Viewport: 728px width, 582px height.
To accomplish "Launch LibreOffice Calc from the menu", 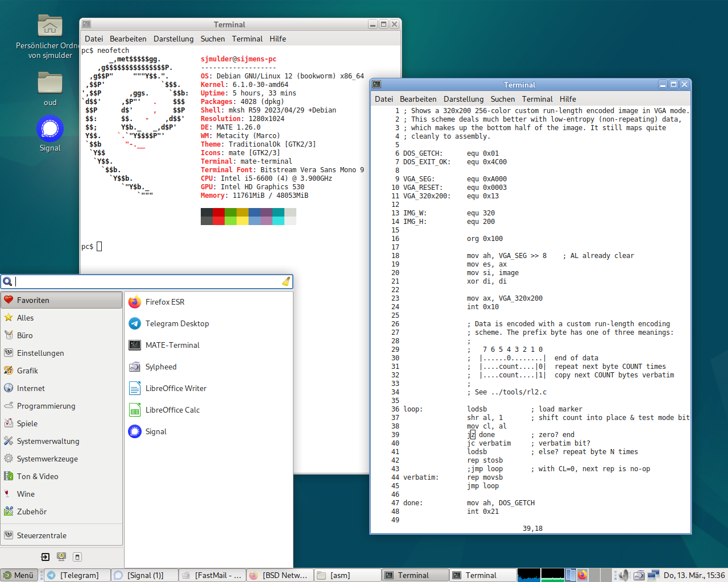I will coord(172,410).
